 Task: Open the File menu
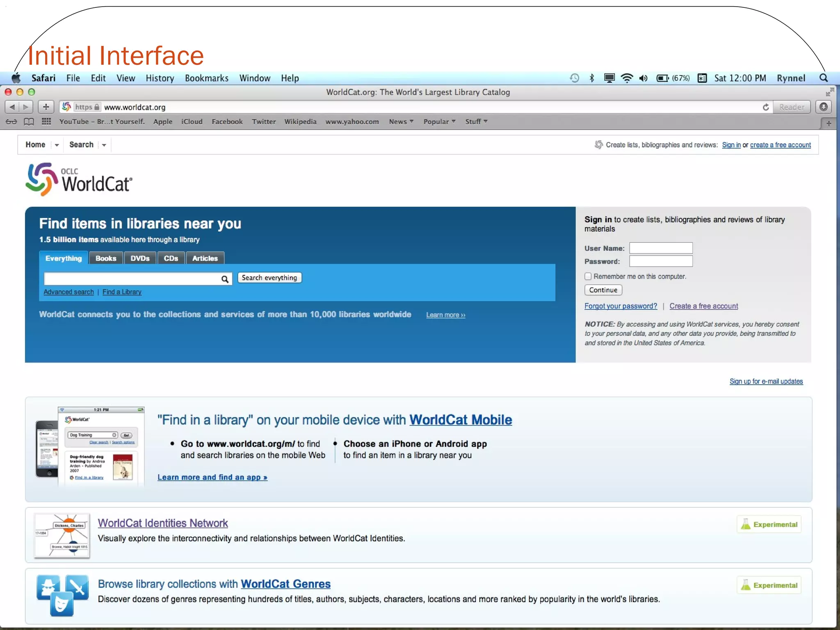coord(73,78)
